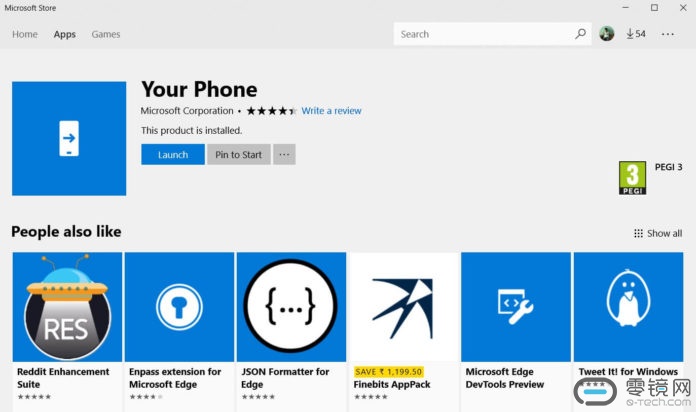This screenshot has height=412, width=696.
Task: Open the Finebits AppPack logo tile
Action: (x=403, y=307)
